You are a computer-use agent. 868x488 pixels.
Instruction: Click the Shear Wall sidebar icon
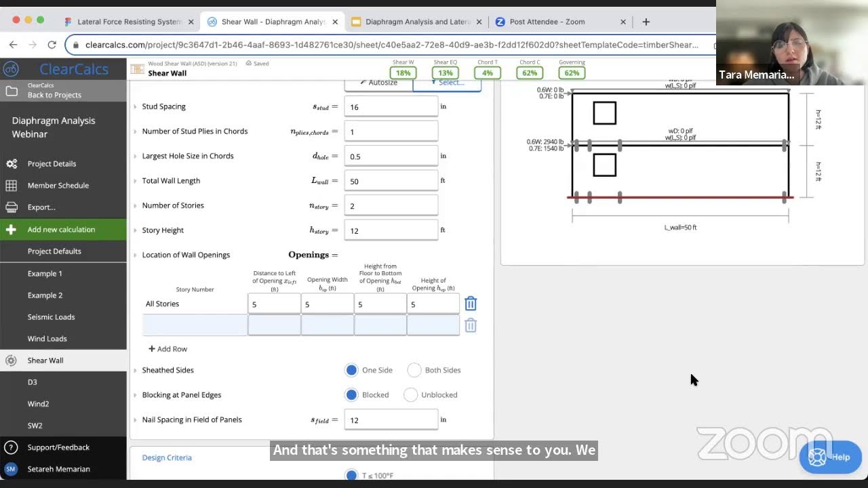tap(11, 361)
